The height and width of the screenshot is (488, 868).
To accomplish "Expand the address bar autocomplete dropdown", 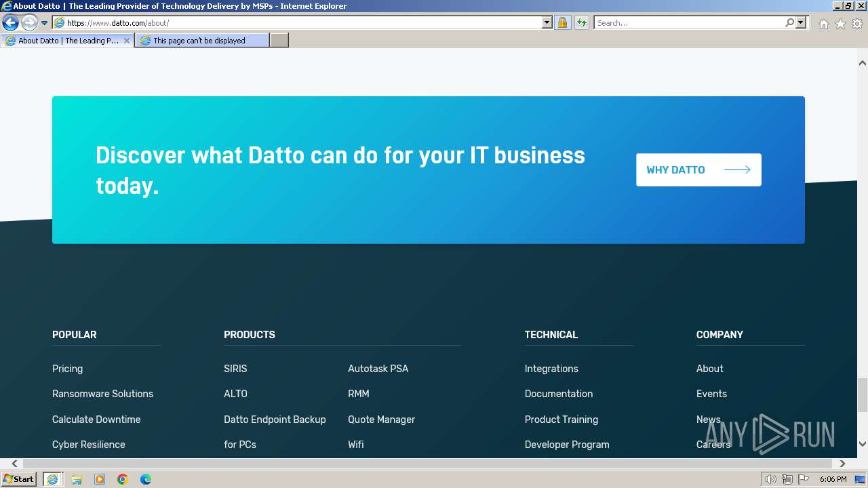I will tap(547, 23).
